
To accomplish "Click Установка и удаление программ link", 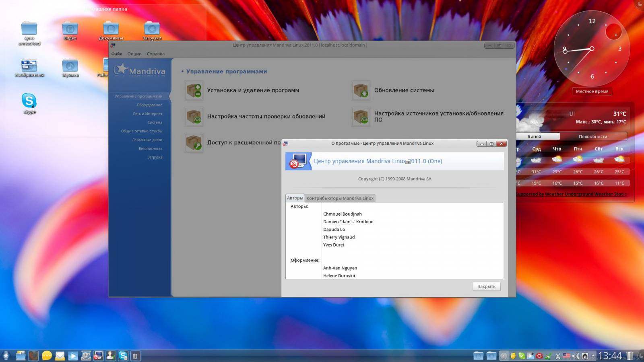I will click(253, 90).
